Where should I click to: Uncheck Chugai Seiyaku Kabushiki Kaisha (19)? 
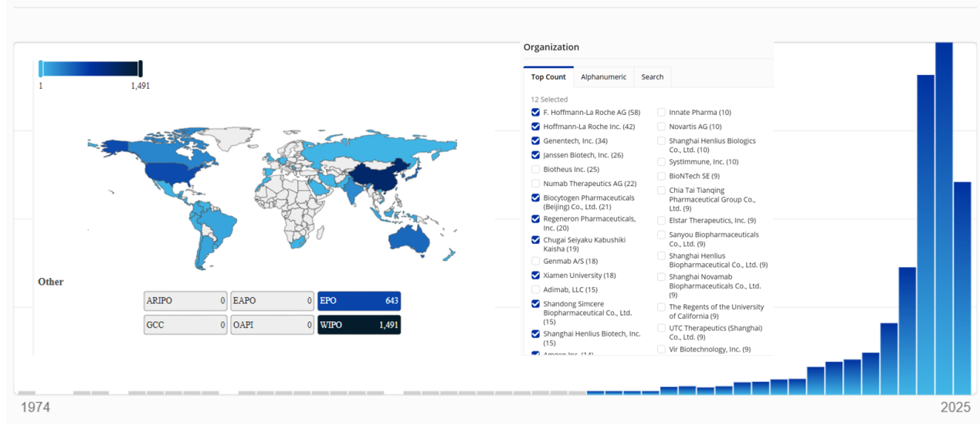536,240
